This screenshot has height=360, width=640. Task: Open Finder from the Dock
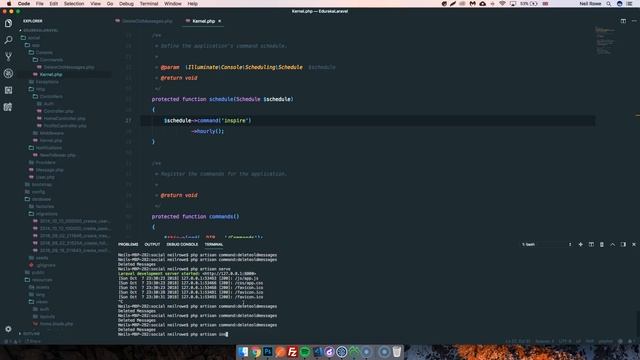click(x=243, y=352)
